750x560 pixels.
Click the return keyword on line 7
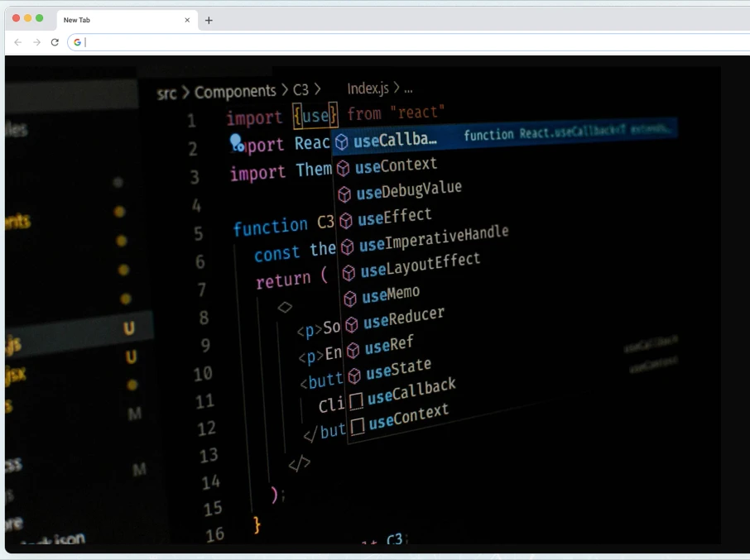[283, 280]
